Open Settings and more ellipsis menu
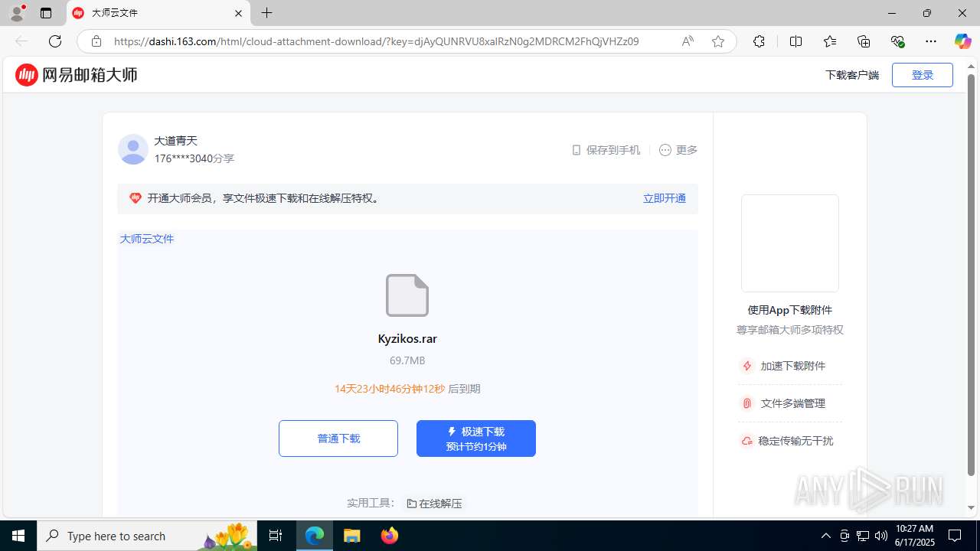The image size is (980, 551). pos(931,41)
